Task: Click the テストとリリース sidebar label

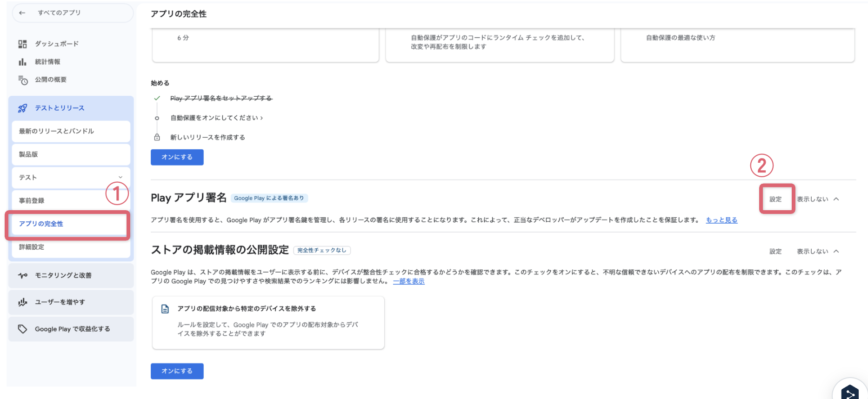Action: click(x=60, y=108)
